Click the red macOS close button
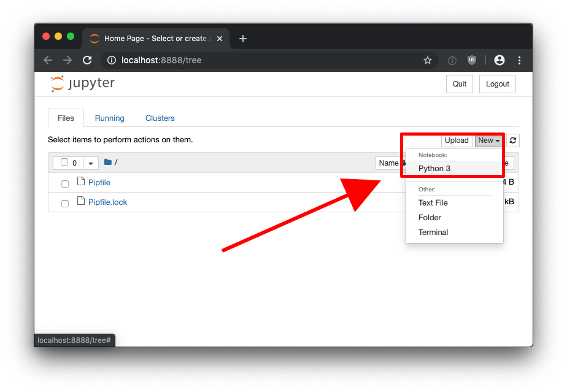Image resolution: width=567 pixels, height=392 pixels. 46,37
